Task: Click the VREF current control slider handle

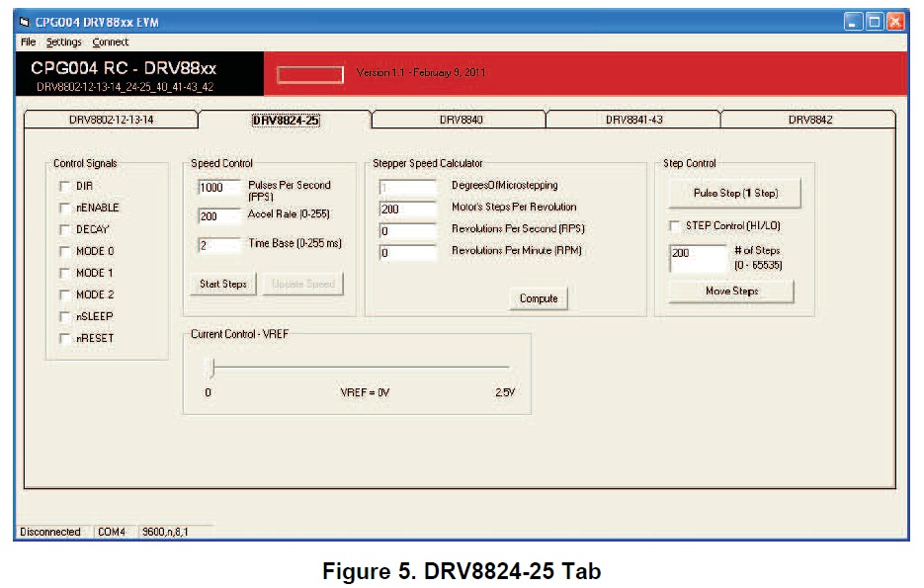Action: click(210, 369)
